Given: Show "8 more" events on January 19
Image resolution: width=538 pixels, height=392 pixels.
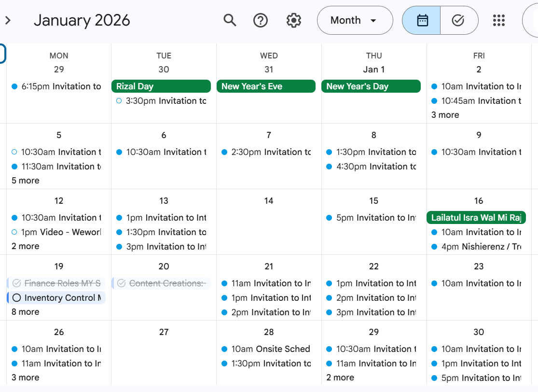Looking at the screenshot, I should (26, 312).
